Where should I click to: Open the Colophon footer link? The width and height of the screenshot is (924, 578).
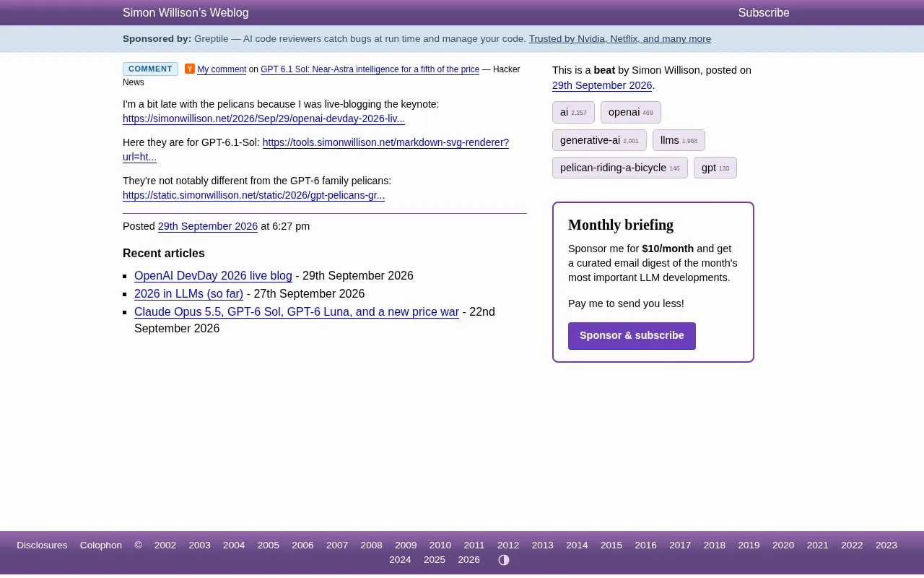101,545
